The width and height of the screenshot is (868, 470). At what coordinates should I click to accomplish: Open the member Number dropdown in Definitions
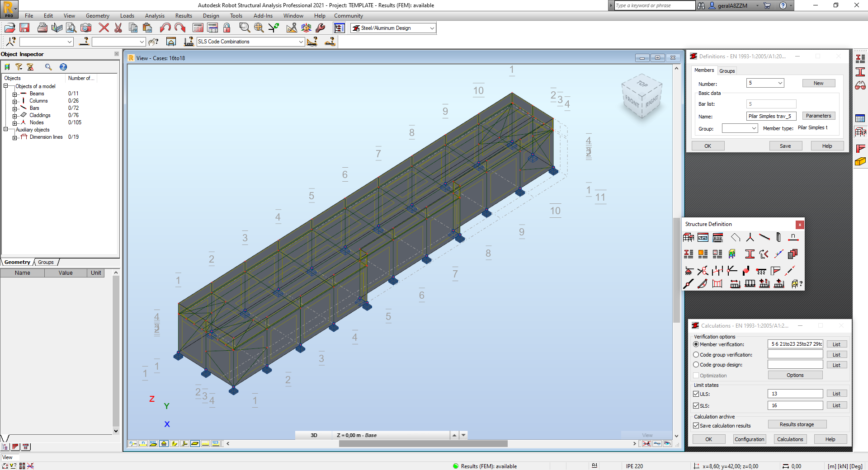tap(780, 83)
